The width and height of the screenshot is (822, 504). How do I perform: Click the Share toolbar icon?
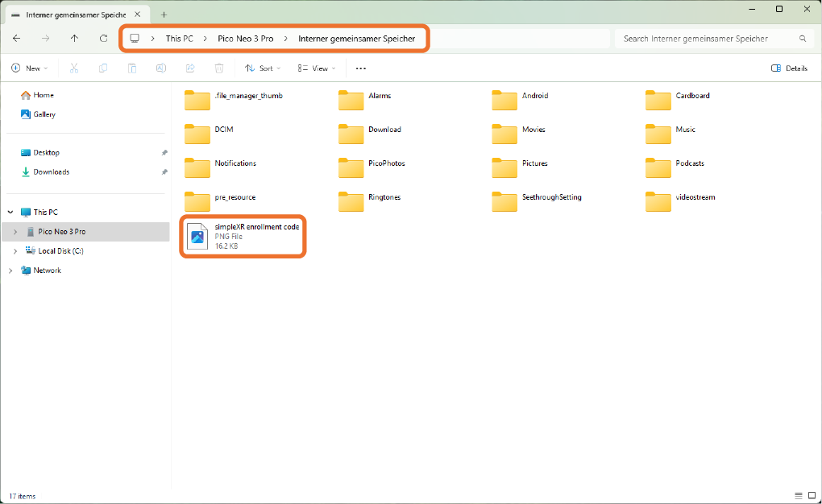point(190,68)
